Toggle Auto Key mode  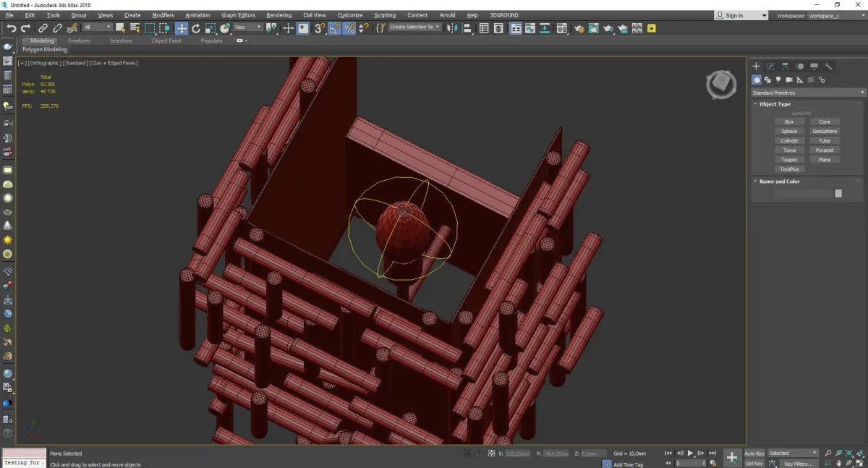[x=754, y=454]
